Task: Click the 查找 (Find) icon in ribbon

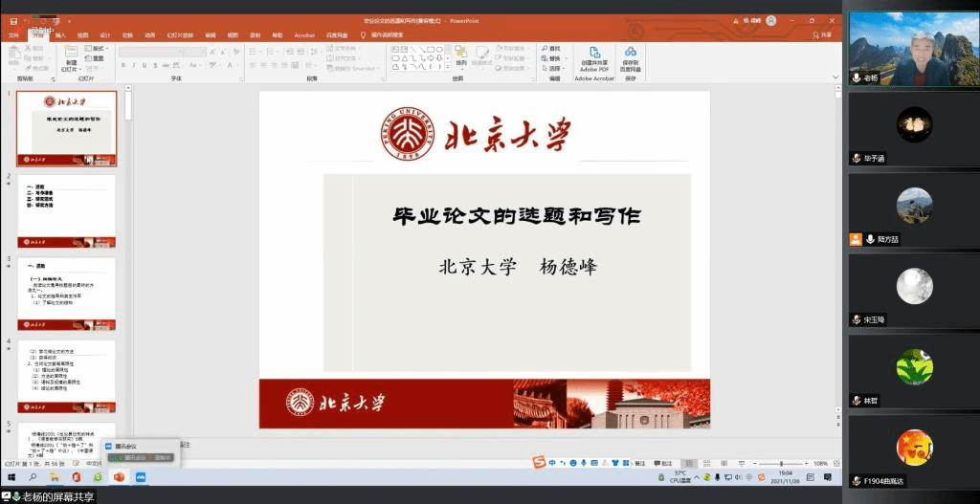Action: point(552,48)
